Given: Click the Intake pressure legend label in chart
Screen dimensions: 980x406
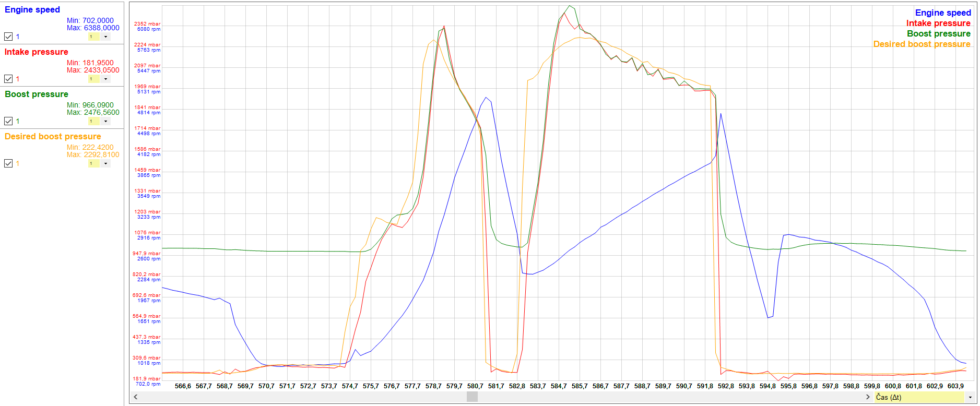Looking at the screenshot, I should pyautogui.click(x=938, y=23).
